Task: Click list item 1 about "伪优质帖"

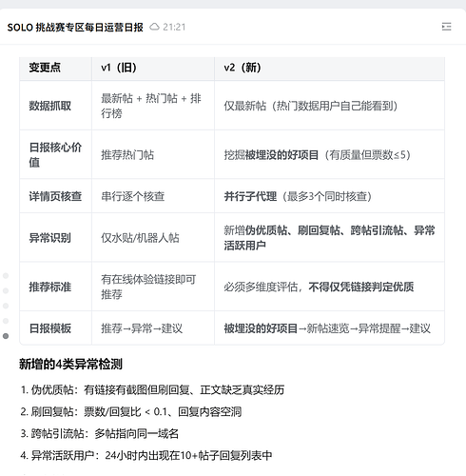Action: point(152,389)
